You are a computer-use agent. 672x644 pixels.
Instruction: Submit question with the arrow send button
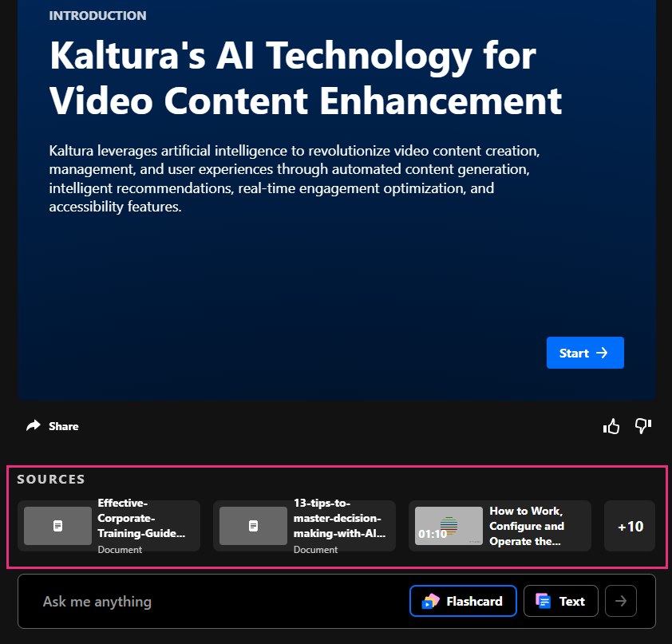pos(621,601)
